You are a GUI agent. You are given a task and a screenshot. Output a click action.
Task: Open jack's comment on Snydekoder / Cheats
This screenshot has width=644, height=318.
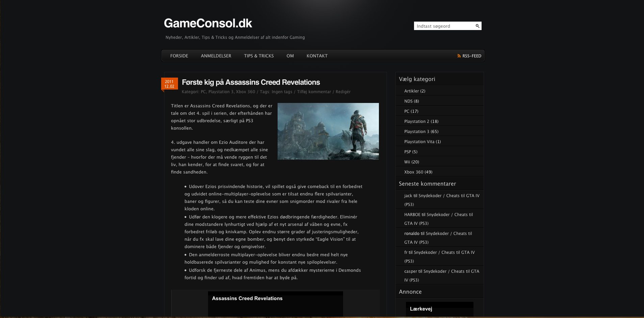(442, 200)
